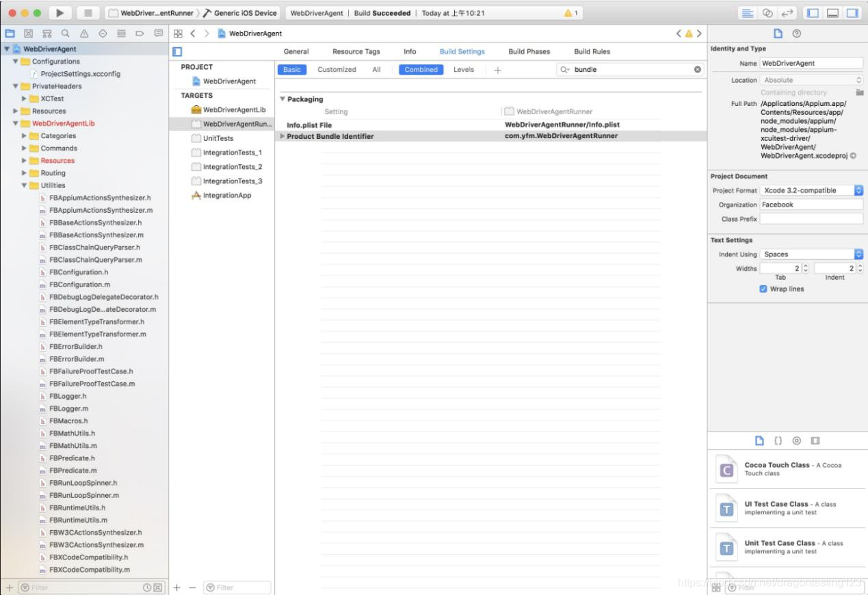868x595 pixels.
Task: Select the Basic settings filter
Action: tap(292, 69)
